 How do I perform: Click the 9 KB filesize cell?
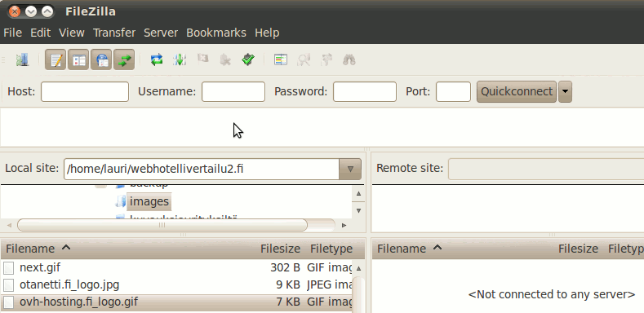(288, 284)
